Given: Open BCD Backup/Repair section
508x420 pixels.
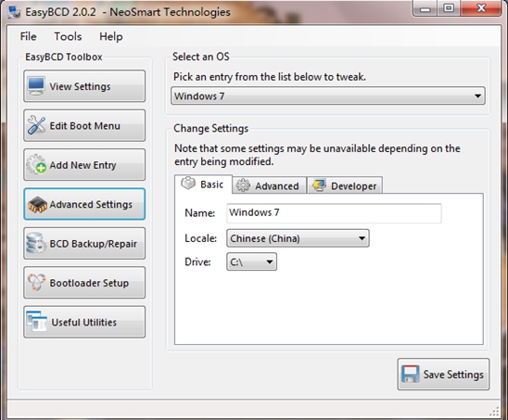Looking at the screenshot, I should point(84,243).
